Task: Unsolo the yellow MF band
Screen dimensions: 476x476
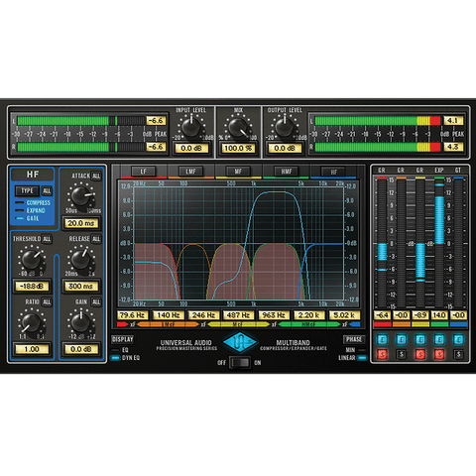Action: 420,354
